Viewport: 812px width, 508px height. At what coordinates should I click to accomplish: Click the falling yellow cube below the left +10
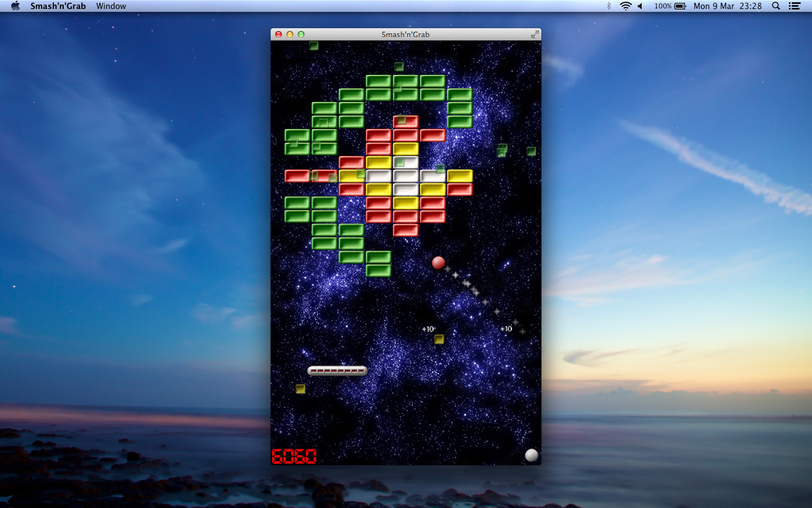[439, 339]
